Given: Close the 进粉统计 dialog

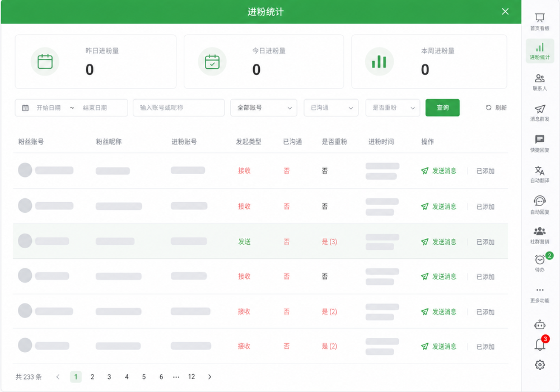Looking at the screenshot, I should 505,11.
